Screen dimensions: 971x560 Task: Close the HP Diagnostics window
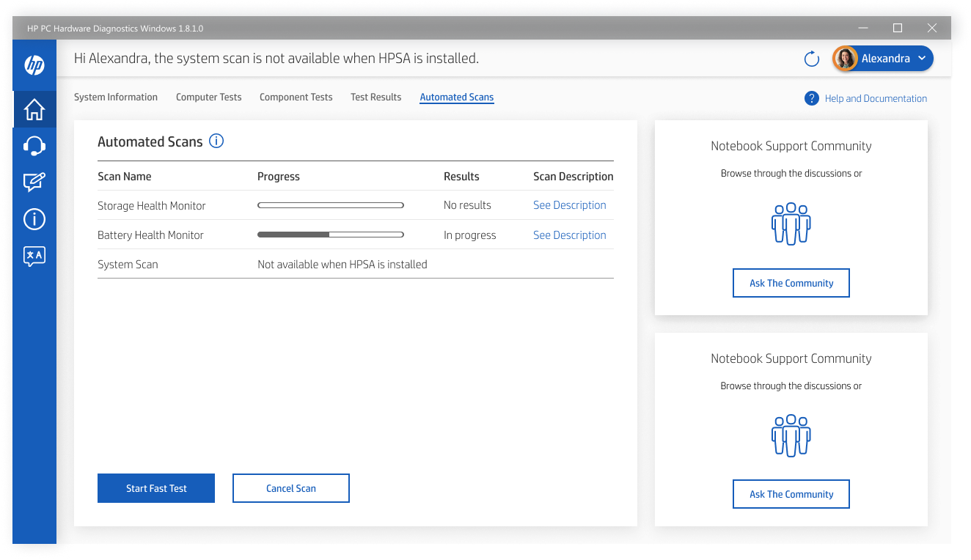pos(932,29)
